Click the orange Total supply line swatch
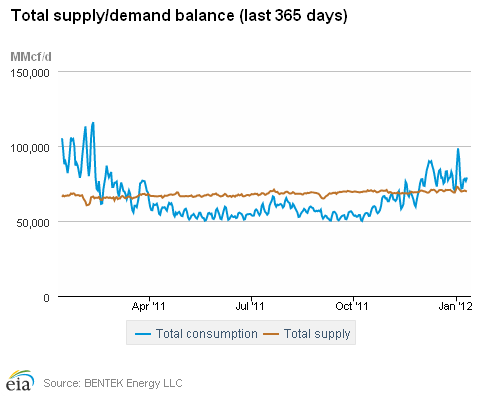Image resolution: width=480 pixels, height=400 pixels. [x=271, y=334]
